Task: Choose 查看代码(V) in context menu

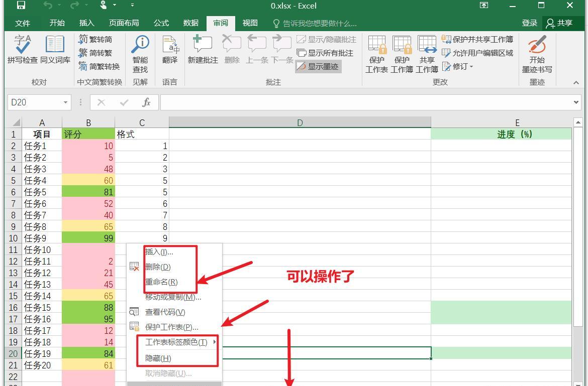Action: pos(175,312)
